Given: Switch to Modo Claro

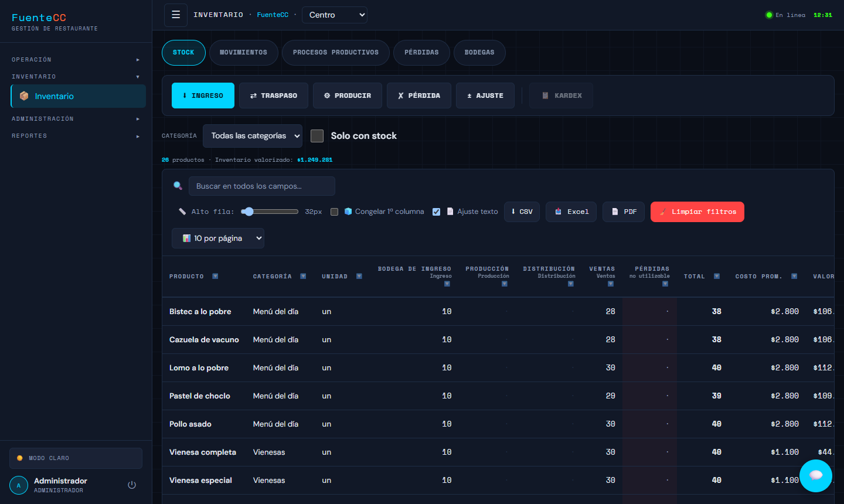Looking at the screenshot, I should (76, 458).
